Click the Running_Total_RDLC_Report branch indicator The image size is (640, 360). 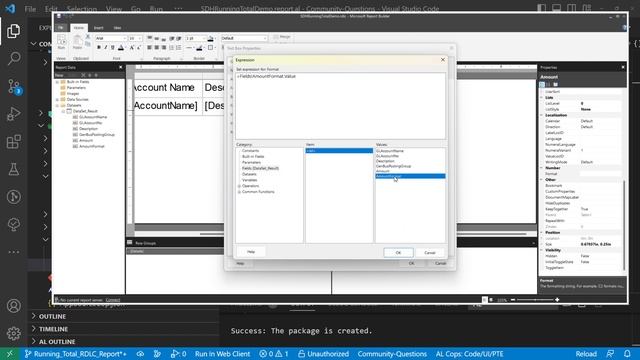click(x=76, y=354)
